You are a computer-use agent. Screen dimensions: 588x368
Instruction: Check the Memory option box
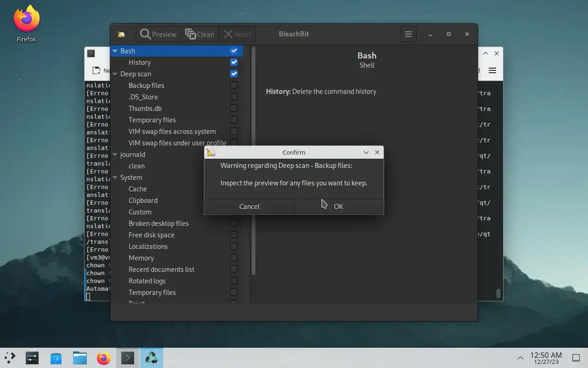[x=234, y=258]
